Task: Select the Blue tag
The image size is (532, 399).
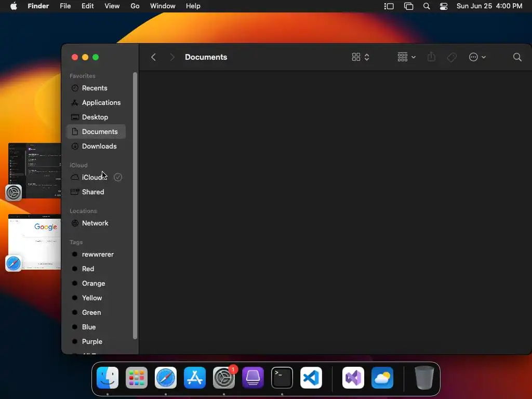Action: 96,327
